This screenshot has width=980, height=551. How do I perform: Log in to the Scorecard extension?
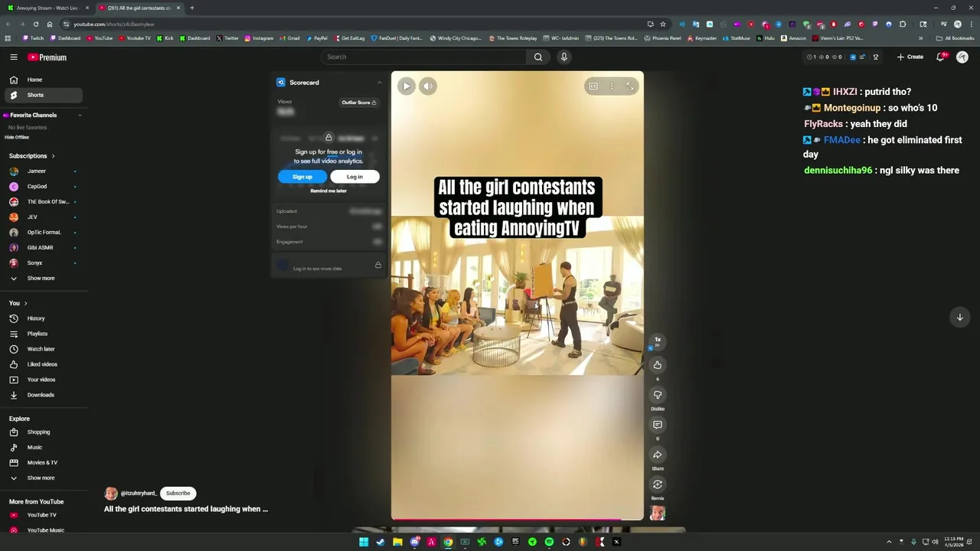[354, 177]
